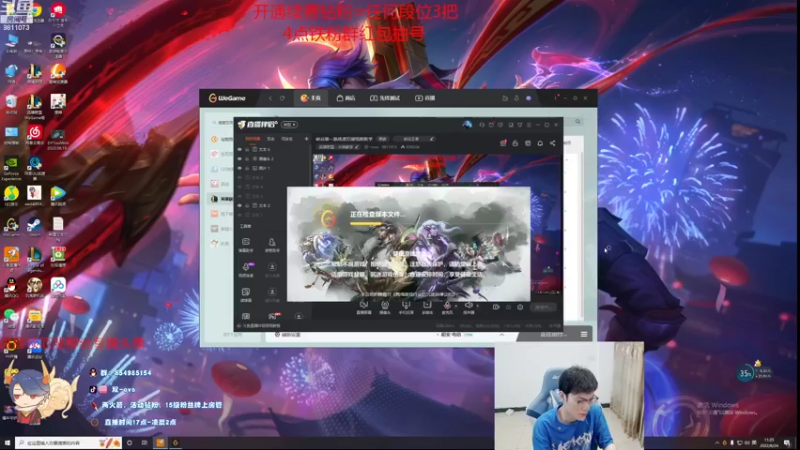Open the floating 35% performance widget
Image resolution: width=800 pixels, height=450 pixels.
[x=745, y=373]
